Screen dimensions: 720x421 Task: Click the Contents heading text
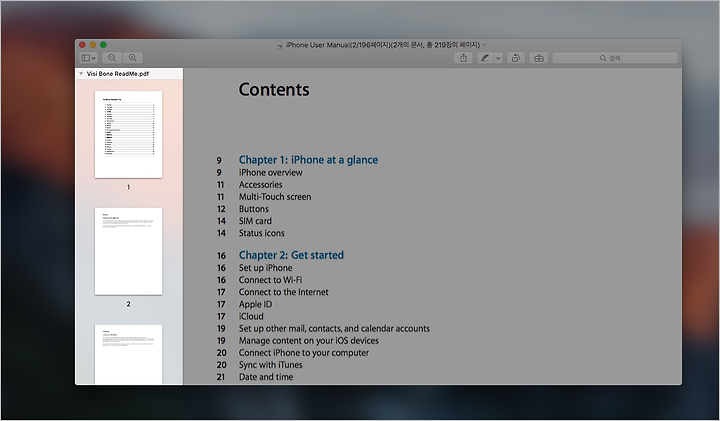click(x=274, y=89)
